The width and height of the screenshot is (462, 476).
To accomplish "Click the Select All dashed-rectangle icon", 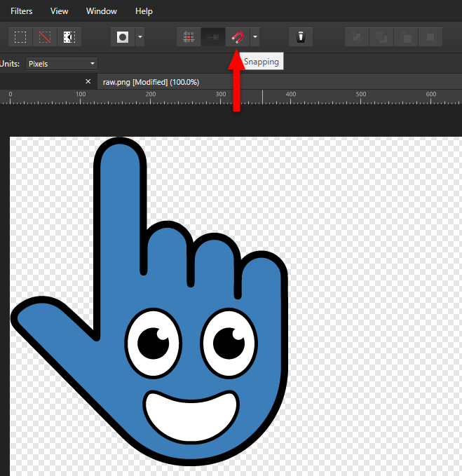I will pyautogui.click(x=20, y=37).
